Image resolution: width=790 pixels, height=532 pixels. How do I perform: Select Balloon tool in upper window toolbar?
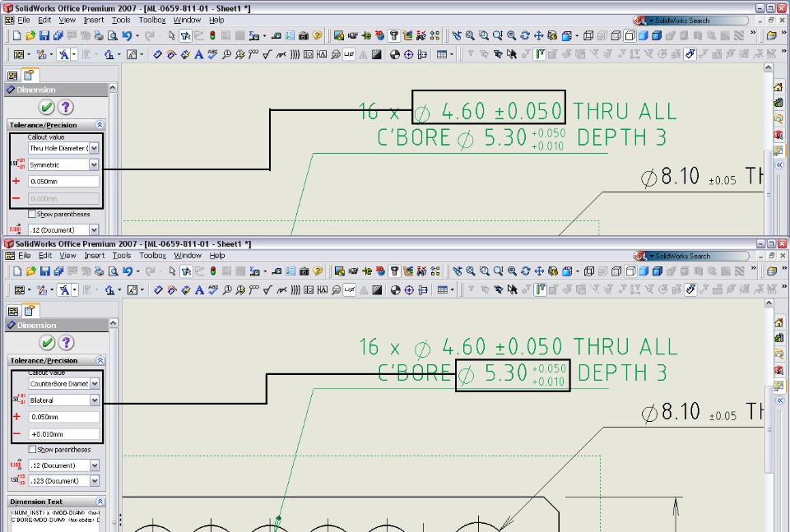[x=226, y=54]
